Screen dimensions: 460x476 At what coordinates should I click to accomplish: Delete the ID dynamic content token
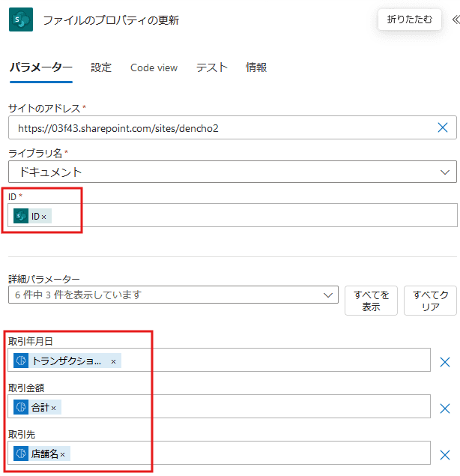pyautogui.click(x=44, y=217)
